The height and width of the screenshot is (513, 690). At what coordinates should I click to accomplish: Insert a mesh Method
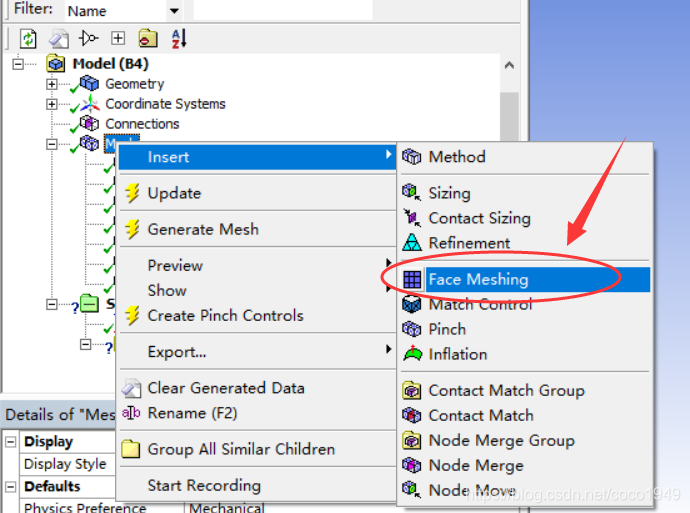coord(525,157)
